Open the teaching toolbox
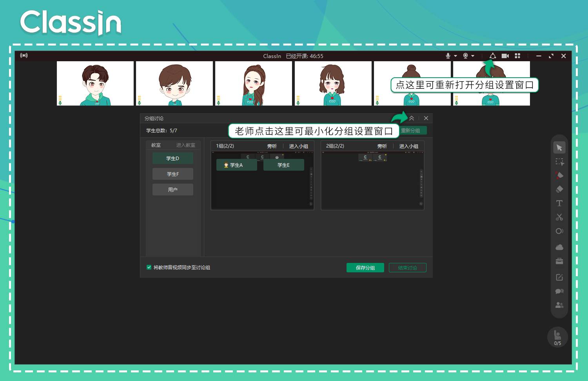The image size is (588, 381). pos(559,261)
